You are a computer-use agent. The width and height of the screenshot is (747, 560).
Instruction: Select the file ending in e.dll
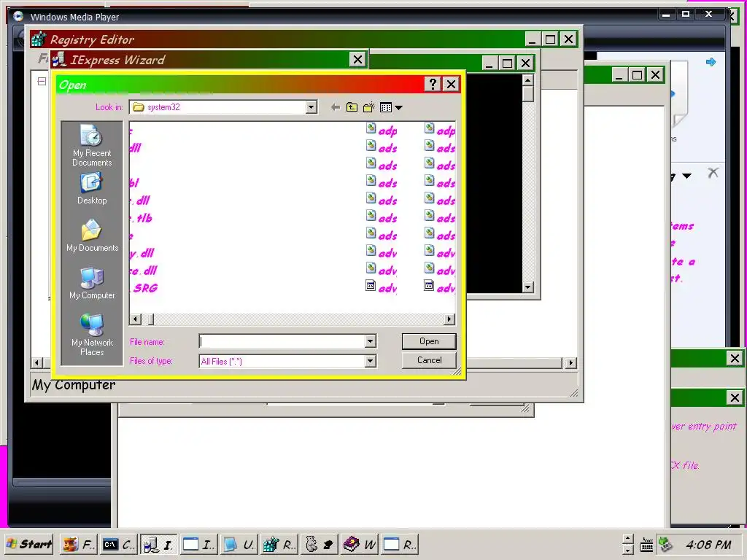[x=144, y=271]
